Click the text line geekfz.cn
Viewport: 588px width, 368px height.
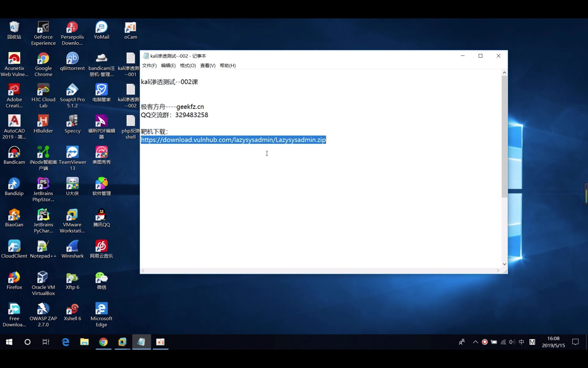[190, 107]
